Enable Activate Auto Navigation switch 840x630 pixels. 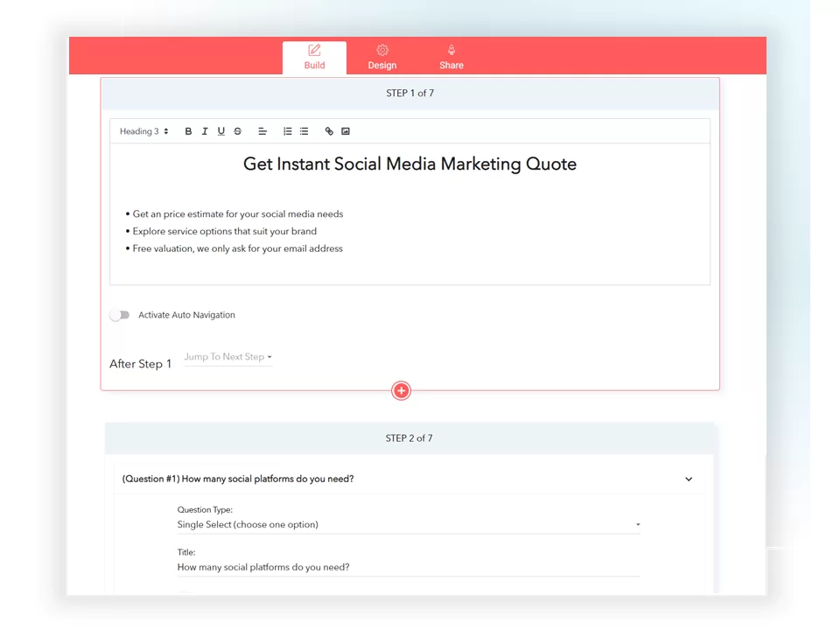click(x=120, y=315)
